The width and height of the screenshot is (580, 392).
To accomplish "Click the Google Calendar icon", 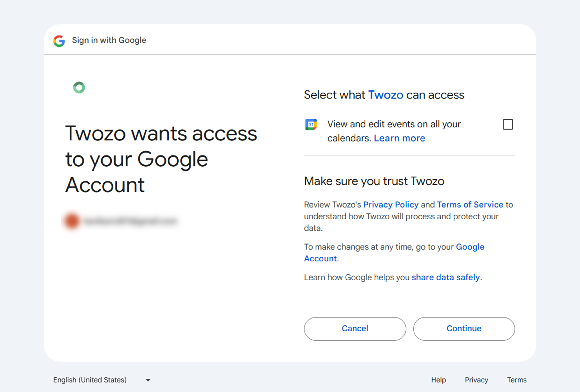I will tap(311, 124).
